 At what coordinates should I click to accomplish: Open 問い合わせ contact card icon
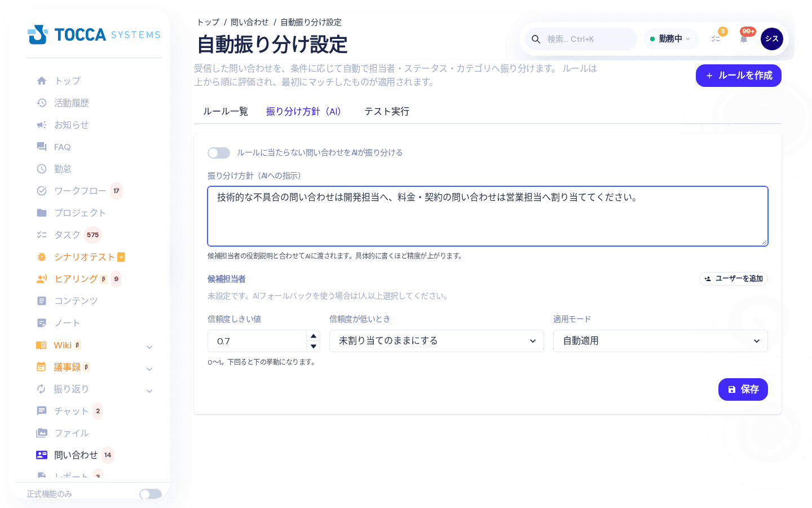(42, 455)
